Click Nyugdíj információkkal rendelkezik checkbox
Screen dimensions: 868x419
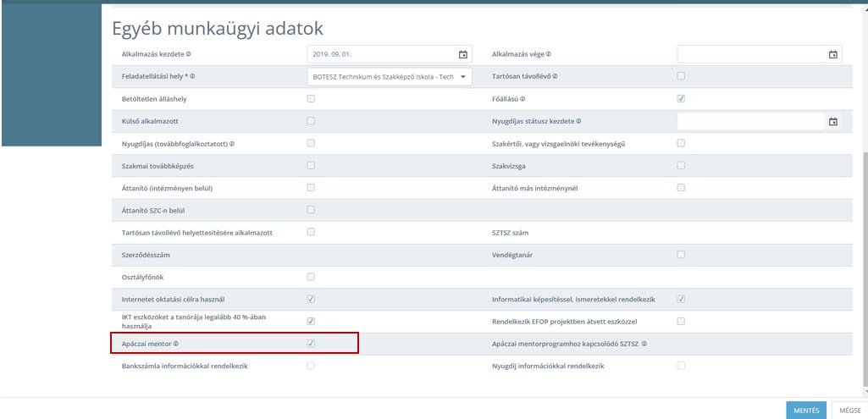tap(681, 366)
